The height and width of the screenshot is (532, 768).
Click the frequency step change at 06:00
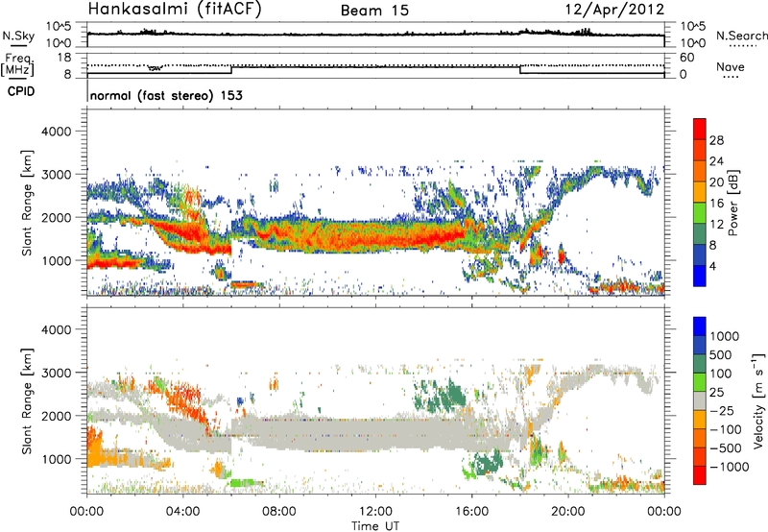(x=231, y=70)
